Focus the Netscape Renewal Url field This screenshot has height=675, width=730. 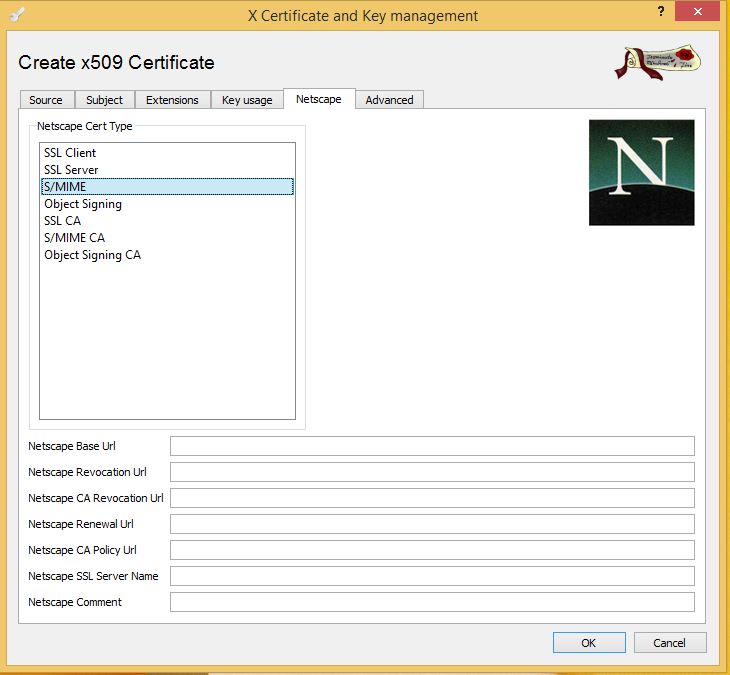point(432,524)
